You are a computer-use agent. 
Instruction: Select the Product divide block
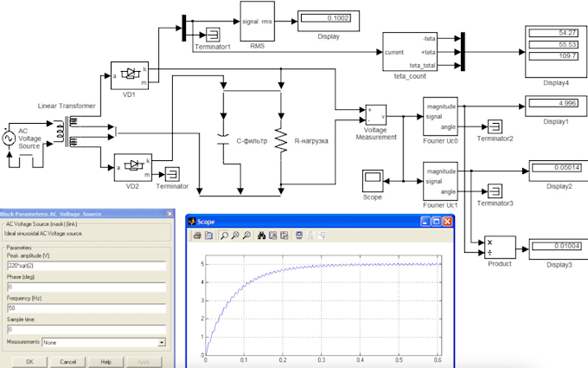pos(500,248)
